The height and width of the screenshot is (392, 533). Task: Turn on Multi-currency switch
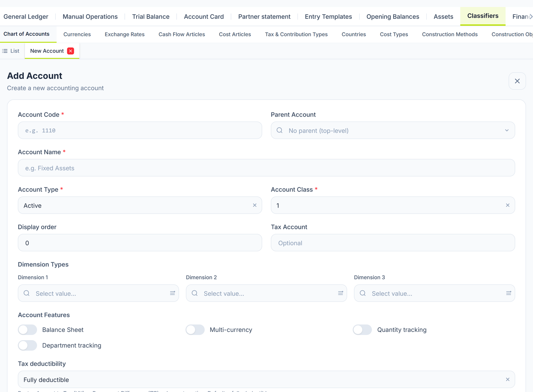(195, 330)
